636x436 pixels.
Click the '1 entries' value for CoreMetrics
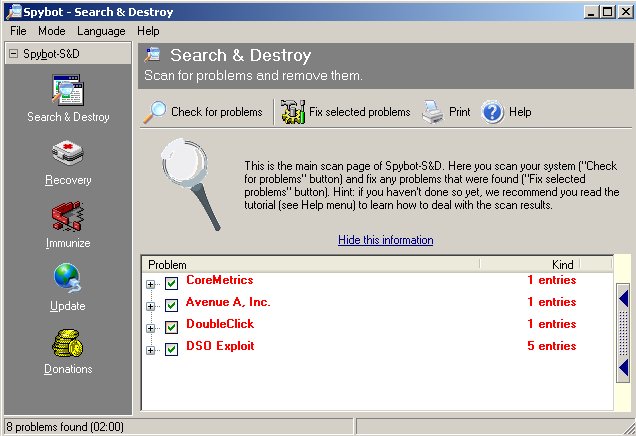[x=552, y=280]
